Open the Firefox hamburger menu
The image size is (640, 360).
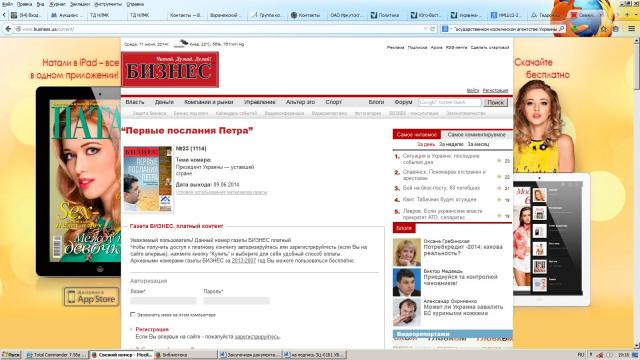[x=631, y=29]
